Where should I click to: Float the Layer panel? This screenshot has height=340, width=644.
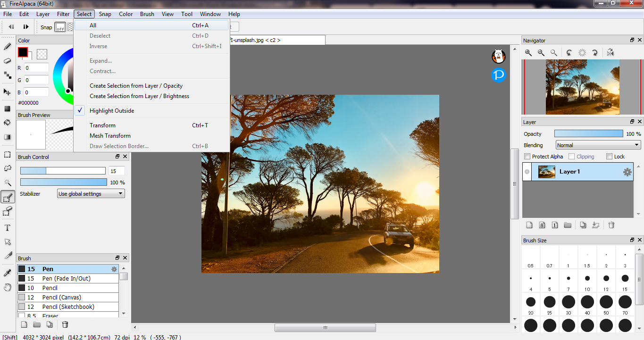(x=632, y=122)
